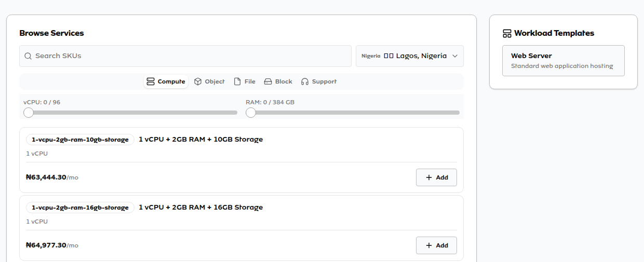Image resolution: width=644 pixels, height=262 pixels.
Task: Click the vCPU slider handle
Action: point(29,113)
